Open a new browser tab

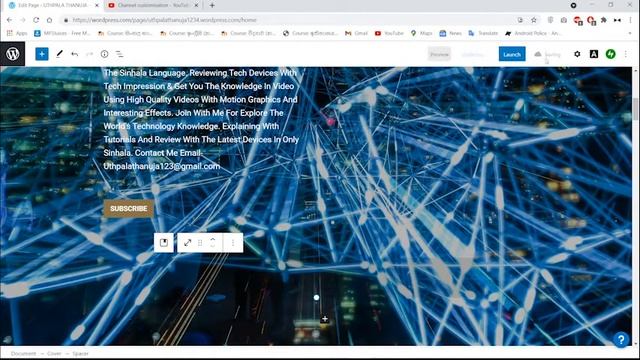(x=212, y=6)
